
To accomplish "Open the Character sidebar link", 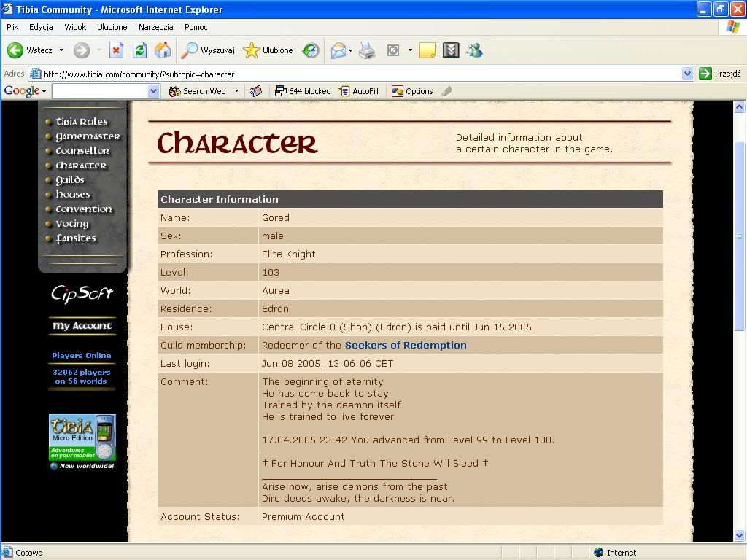I will tap(81, 166).
